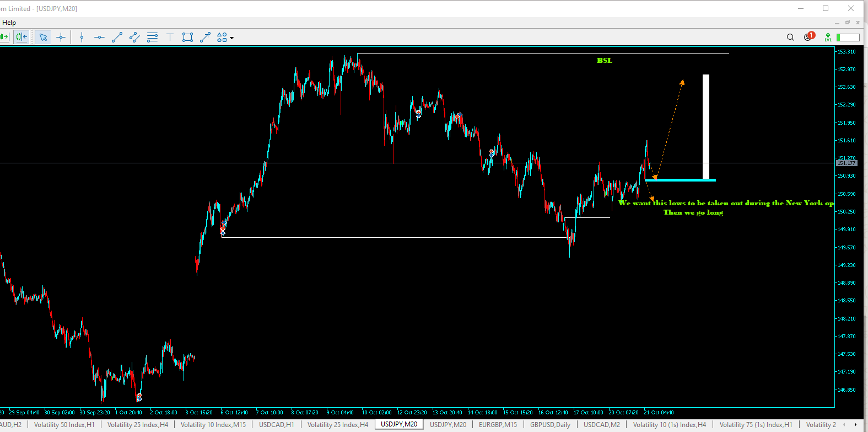Screen dimensions: 868x432
Task: Pick the trendline drawing tool
Action: pyautogui.click(x=117, y=38)
